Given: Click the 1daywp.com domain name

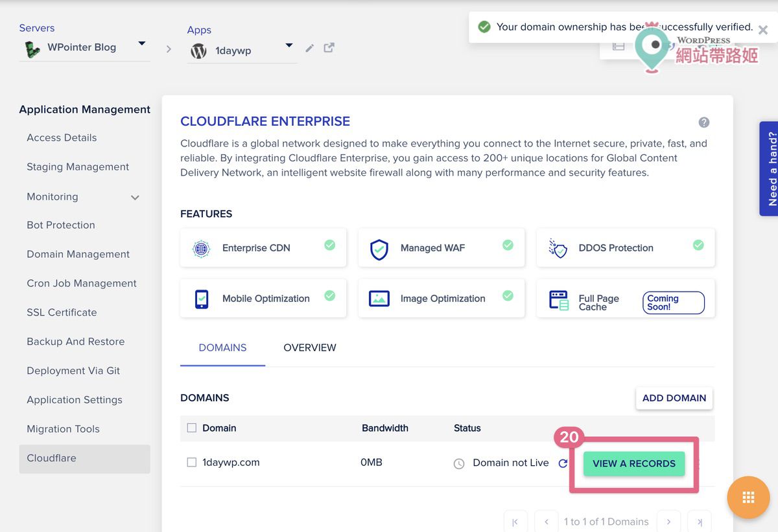Looking at the screenshot, I should (x=231, y=463).
